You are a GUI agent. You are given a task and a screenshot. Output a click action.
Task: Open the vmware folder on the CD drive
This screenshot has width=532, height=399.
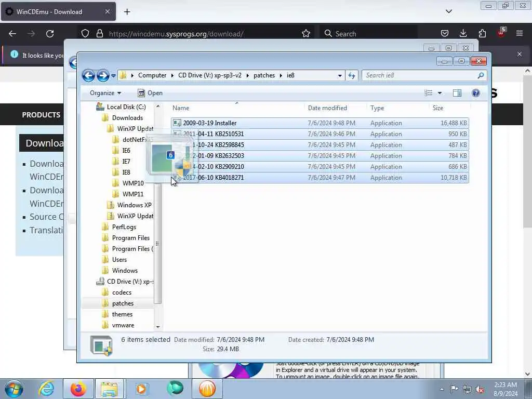tap(123, 325)
